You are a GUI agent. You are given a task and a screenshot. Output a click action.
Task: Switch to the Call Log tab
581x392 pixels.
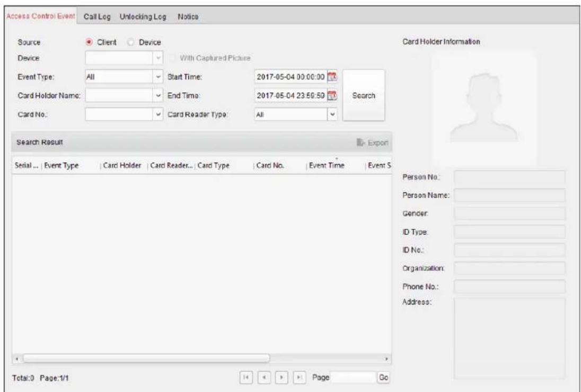point(97,16)
